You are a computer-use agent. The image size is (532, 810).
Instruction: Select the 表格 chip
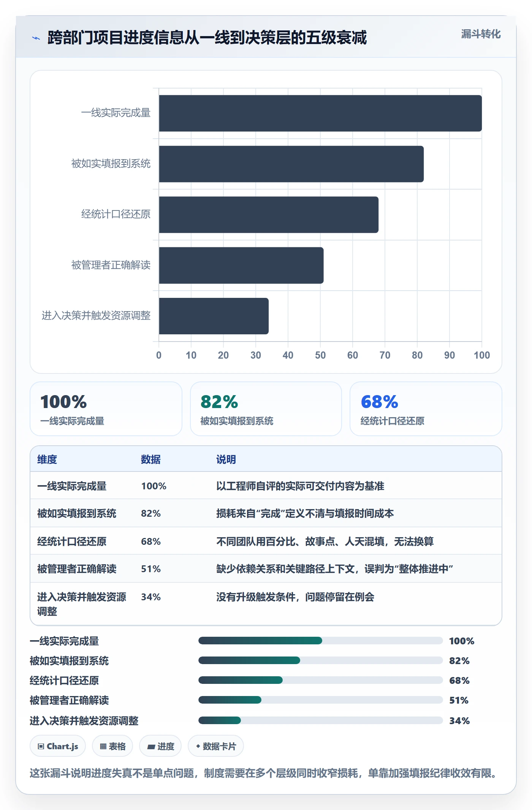point(112,746)
